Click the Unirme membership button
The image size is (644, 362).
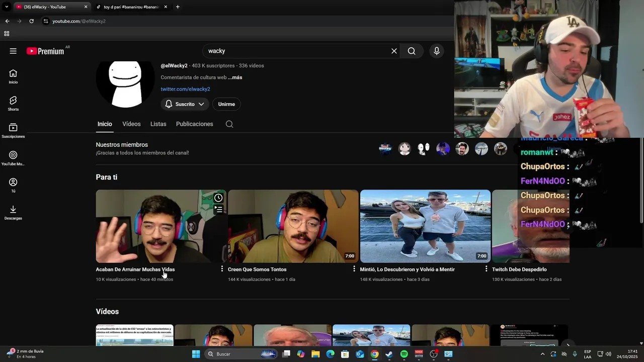226,104
